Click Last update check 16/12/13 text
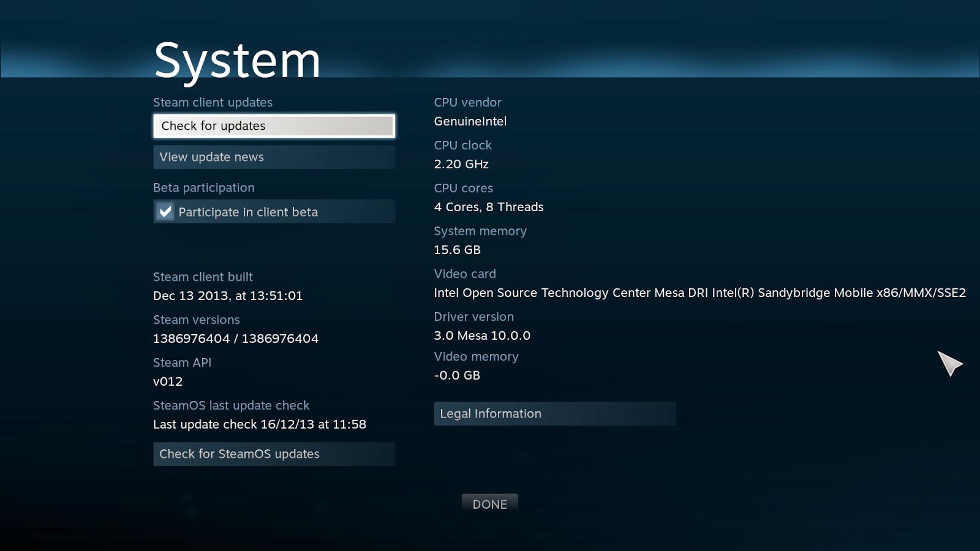This screenshot has width=980, height=551. pyautogui.click(x=260, y=424)
